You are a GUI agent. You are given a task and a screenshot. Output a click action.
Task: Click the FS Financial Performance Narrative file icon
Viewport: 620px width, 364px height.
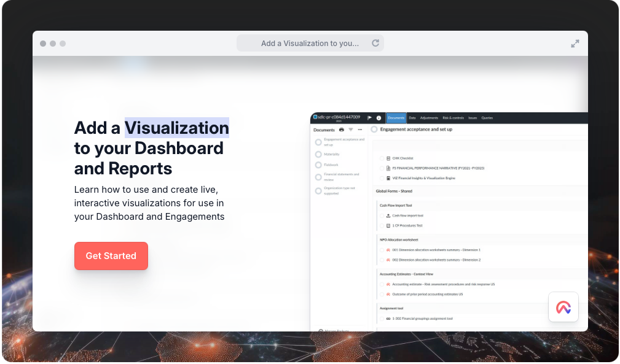click(x=388, y=168)
